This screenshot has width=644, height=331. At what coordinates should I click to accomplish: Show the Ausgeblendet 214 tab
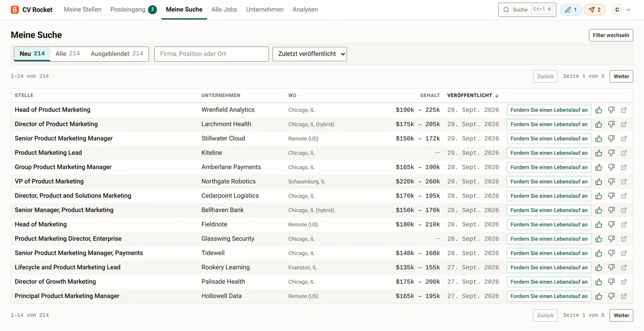click(x=117, y=53)
